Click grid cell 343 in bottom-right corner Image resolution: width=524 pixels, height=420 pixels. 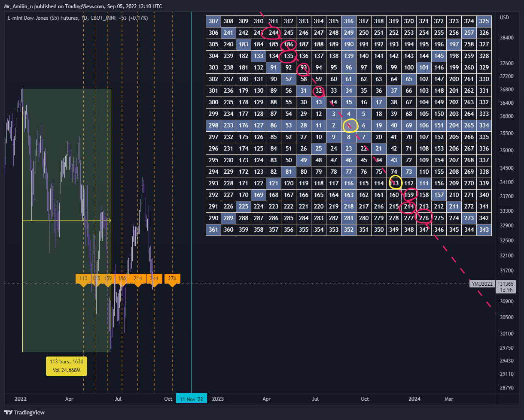[484, 230]
